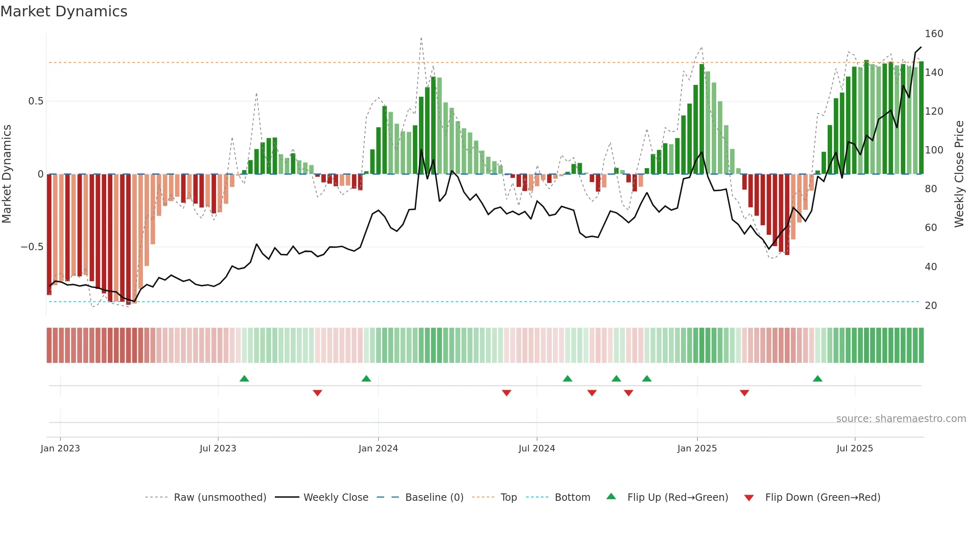The height and width of the screenshot is (551, 980).
Task: Toggle the Flip Down (Green→Red) legend entry
Action: tap(812, 497)
